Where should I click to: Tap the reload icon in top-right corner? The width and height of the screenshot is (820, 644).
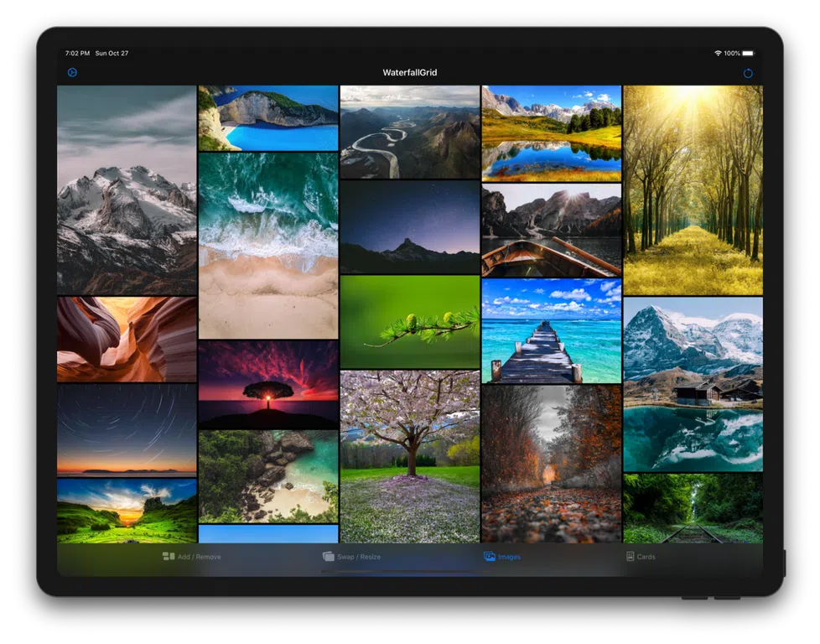click(748, 73)
